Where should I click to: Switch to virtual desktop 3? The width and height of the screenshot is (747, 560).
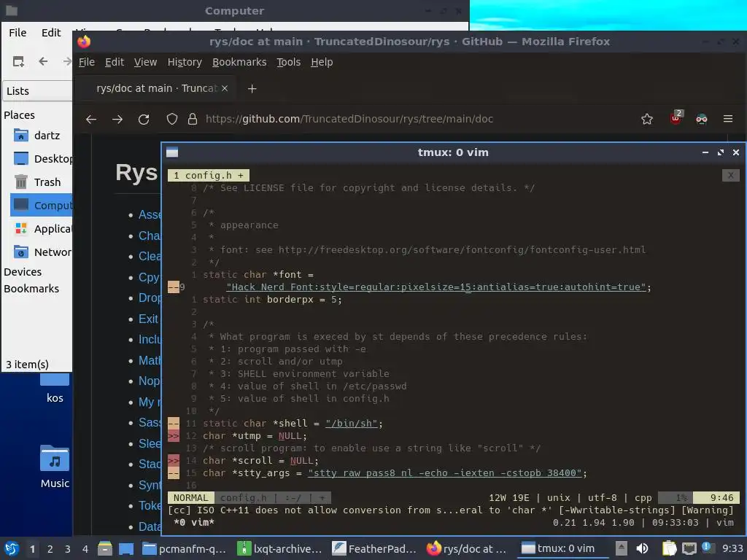[68, 549]
